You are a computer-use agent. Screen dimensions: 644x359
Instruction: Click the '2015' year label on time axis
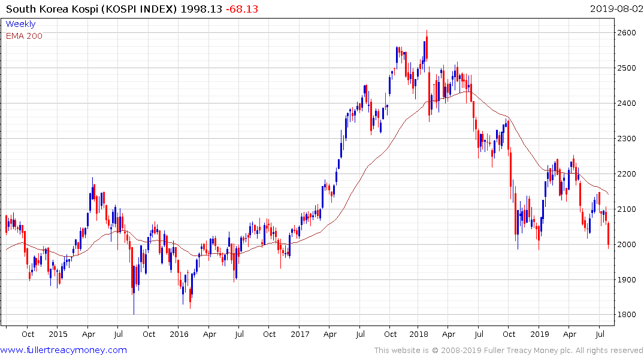[58, 334]
